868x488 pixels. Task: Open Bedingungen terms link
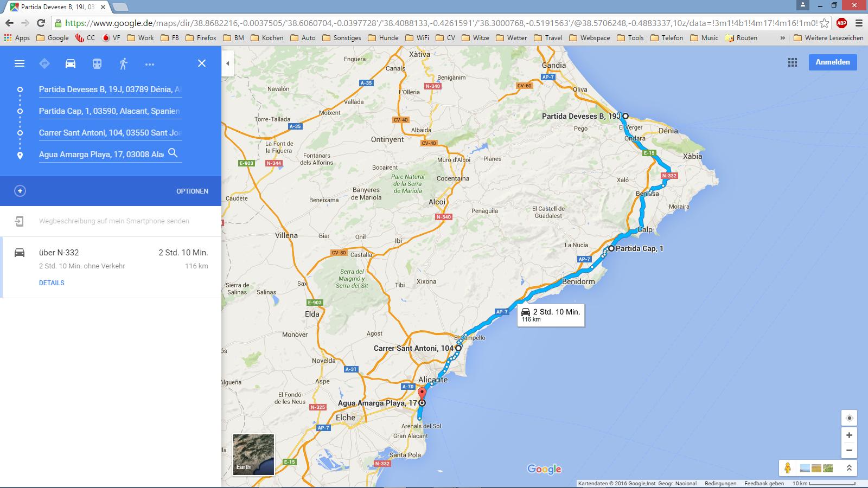720,484
